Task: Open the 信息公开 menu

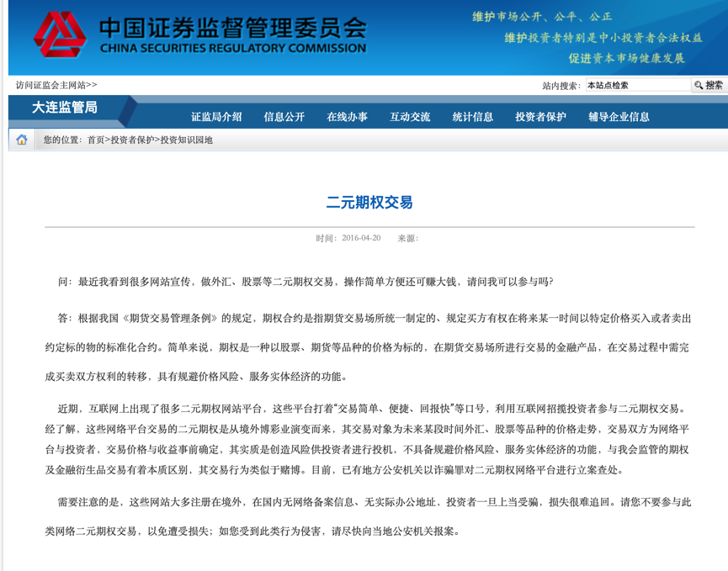Action: [x=284, y=117]
